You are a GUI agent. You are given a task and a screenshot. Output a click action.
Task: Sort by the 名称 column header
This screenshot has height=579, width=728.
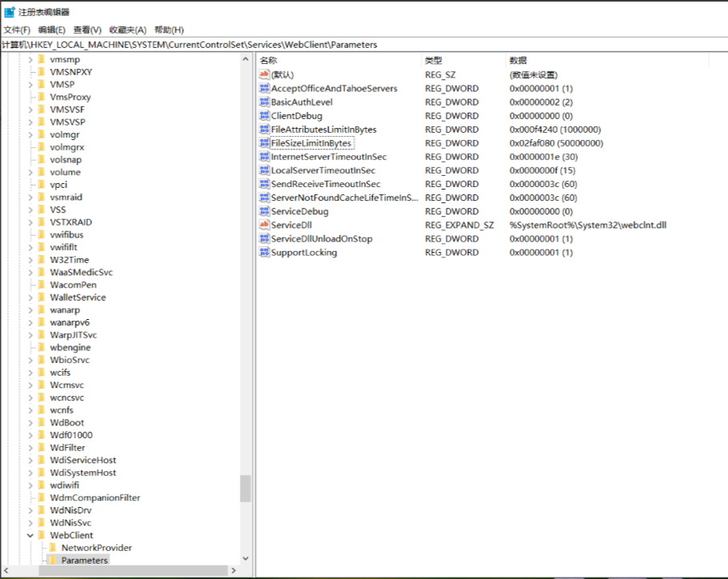point(269,61)
